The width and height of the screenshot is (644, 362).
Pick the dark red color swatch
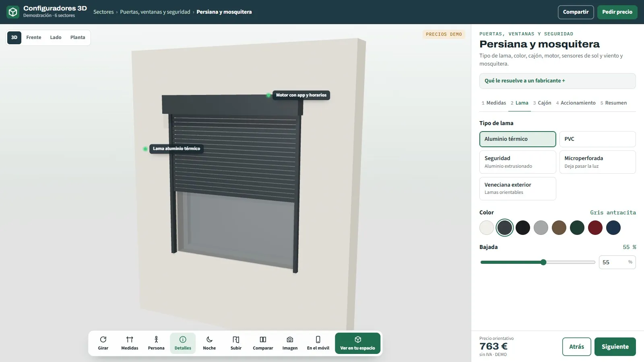(595, 228)
